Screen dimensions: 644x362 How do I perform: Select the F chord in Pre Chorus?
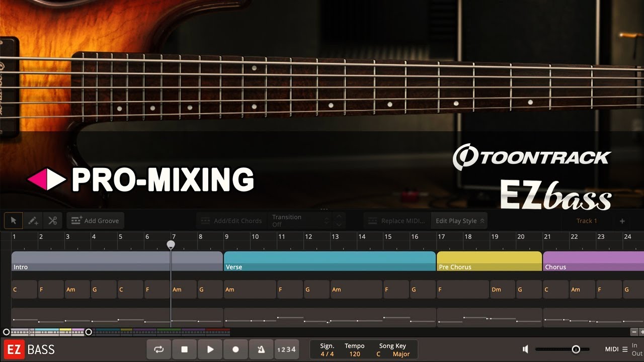coord(463,290)
